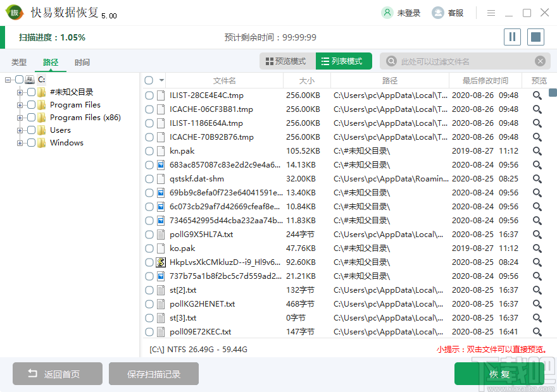This screenshot has height=392, width=557.
Task: Select the 7346542995d44cba232aa74b file name
Action: pyautogui.click(x=226, y=220)
